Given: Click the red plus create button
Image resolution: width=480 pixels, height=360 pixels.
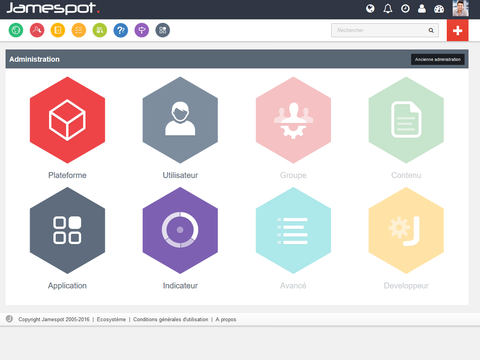Looking at the screenshot, I should click(457, 30).
